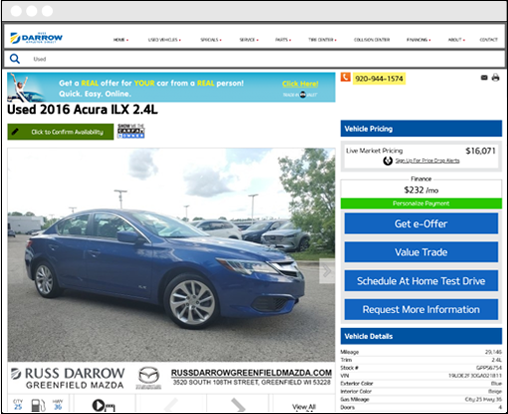This screenshot has height=414, width=508.
Task: Click Request More Information button
Action: [x=421, y=309]
